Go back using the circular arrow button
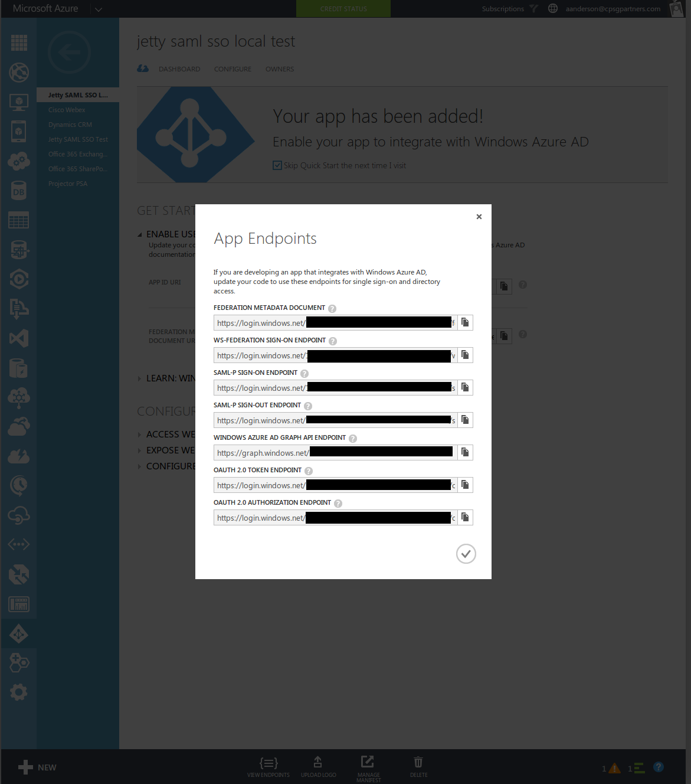The image size is (691, 784). 69,53
